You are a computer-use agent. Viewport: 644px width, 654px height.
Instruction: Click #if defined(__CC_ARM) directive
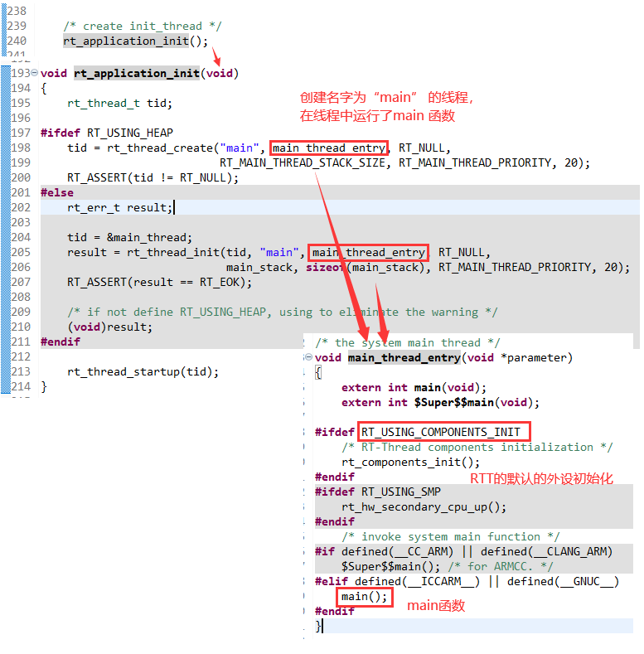(463, 551)
